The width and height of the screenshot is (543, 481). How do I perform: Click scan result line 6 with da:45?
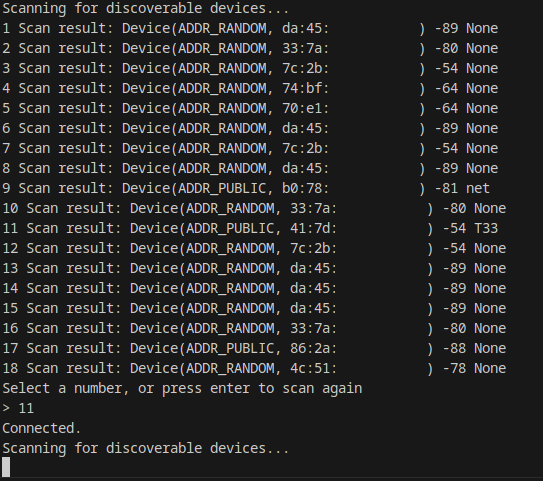[x=250, y=129]
